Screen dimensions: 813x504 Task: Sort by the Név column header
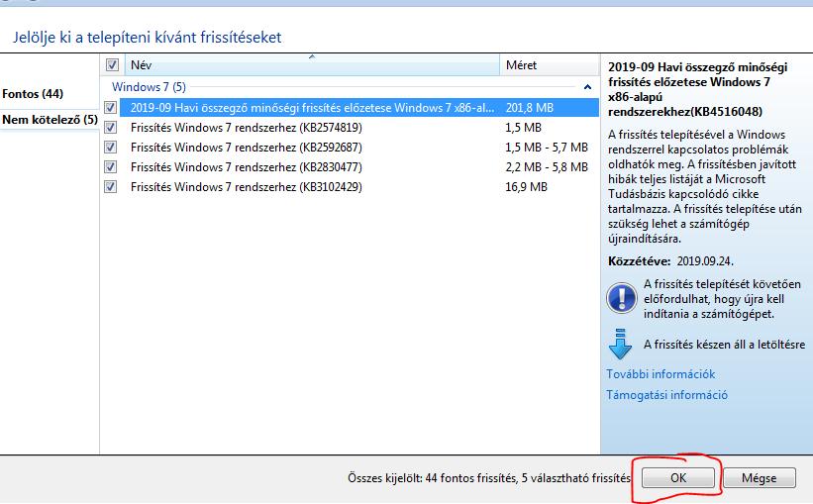click(312, 64)
